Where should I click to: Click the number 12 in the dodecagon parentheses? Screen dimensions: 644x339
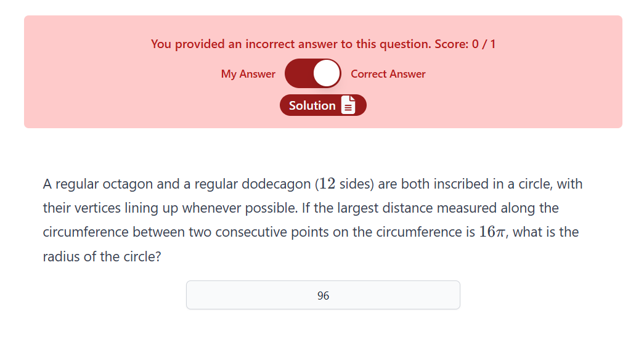[x=327, y=184]
